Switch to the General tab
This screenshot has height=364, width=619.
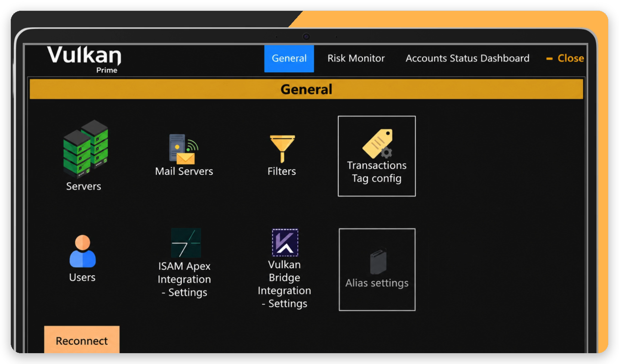(x=289, y=59)
